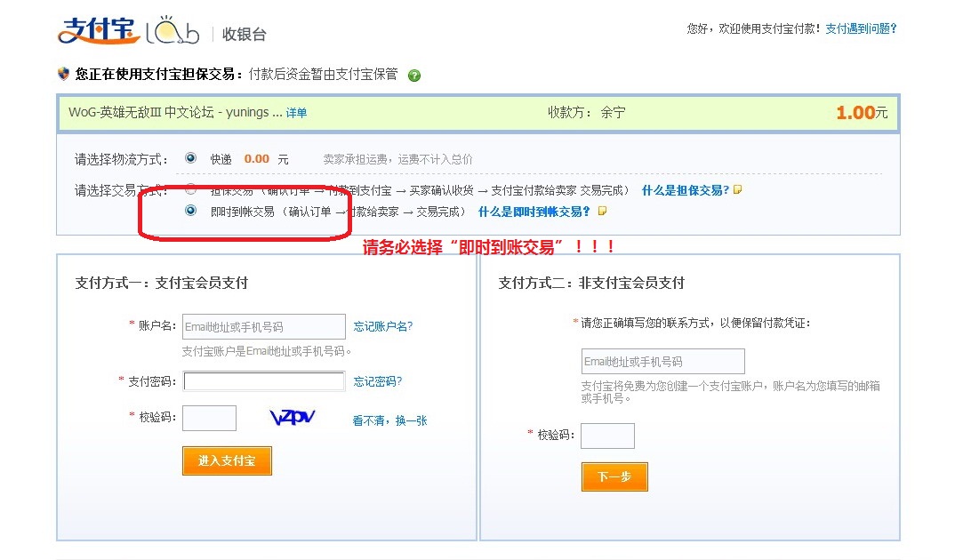The height and width of the screenshot is (560, 963).
Task: Click the 下一步 button
Action: tap(614, 476)
